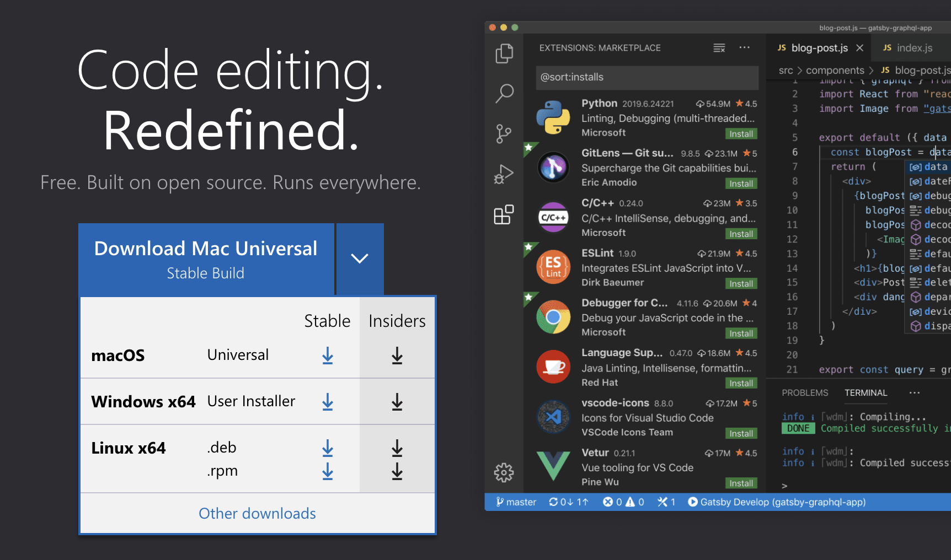This screenshot has height=560, width=951.
Task: Install the vscode-icons extension
Action: coord(741,433)
